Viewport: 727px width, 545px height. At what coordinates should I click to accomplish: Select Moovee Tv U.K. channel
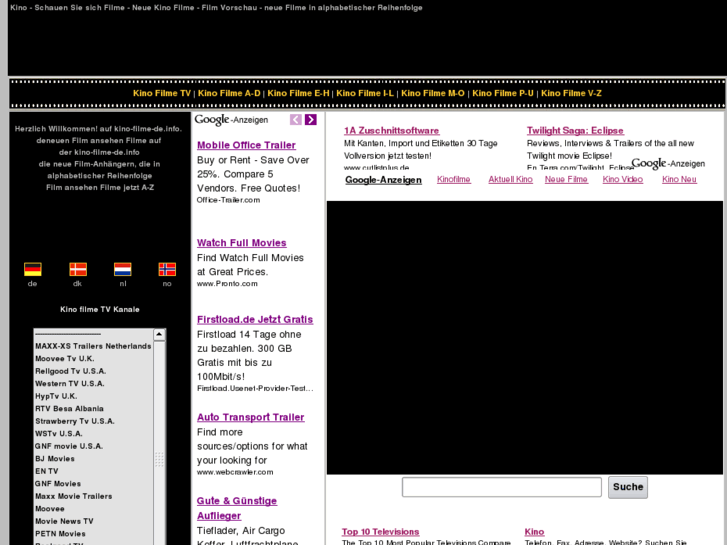65,359
